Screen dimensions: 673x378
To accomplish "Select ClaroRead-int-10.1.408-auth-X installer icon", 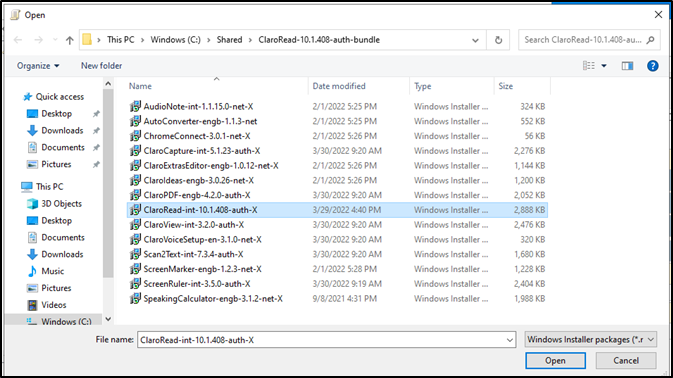I will [x=135, y=210].
